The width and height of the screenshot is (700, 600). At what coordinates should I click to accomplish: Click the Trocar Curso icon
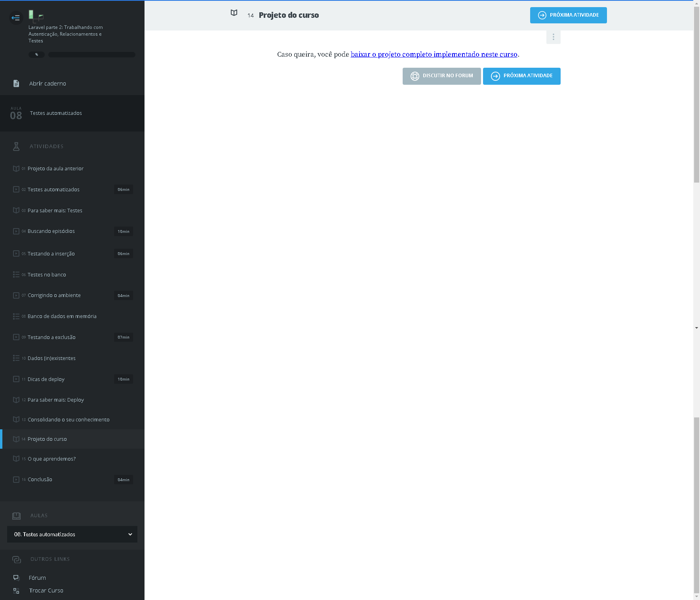coord(16,590)
